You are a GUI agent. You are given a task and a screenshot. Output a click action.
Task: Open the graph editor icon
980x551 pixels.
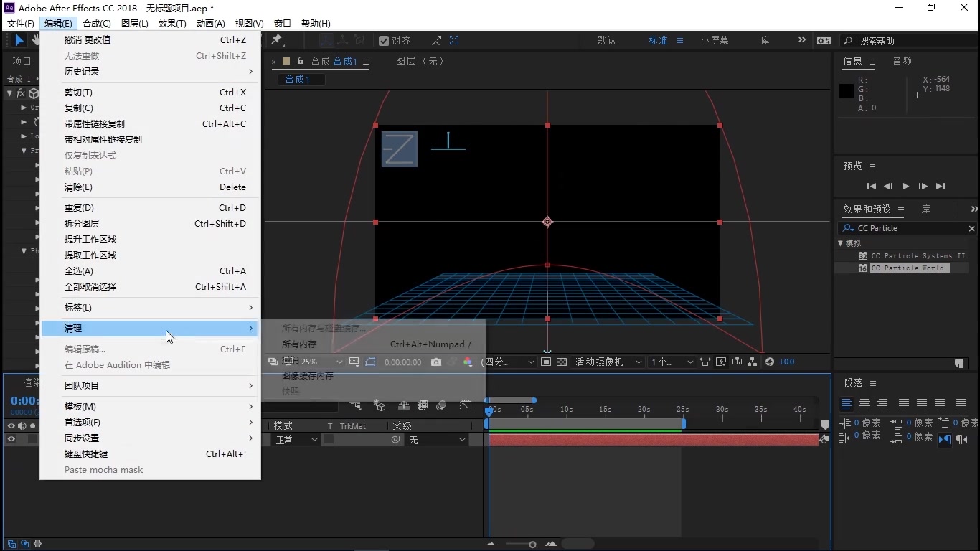pos(466,406)
